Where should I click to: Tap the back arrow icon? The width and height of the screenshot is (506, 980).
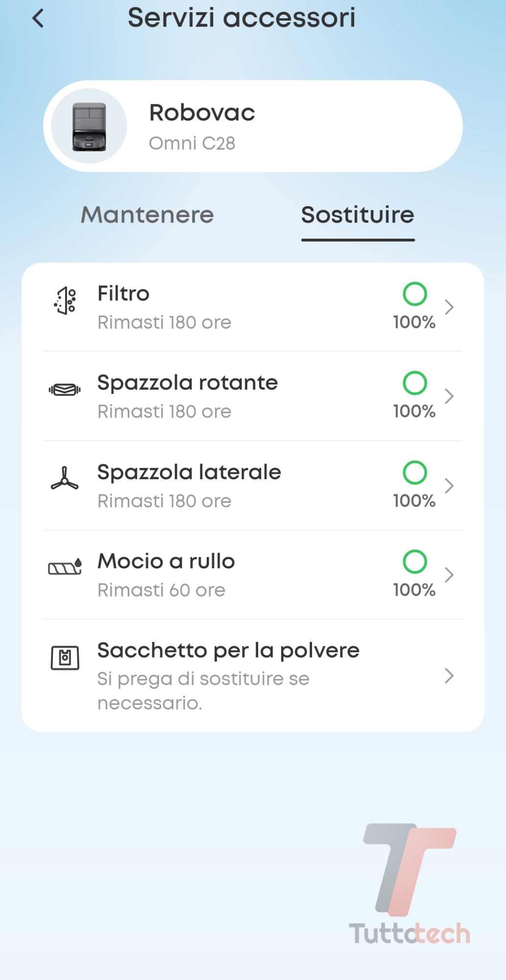point(38,19)
